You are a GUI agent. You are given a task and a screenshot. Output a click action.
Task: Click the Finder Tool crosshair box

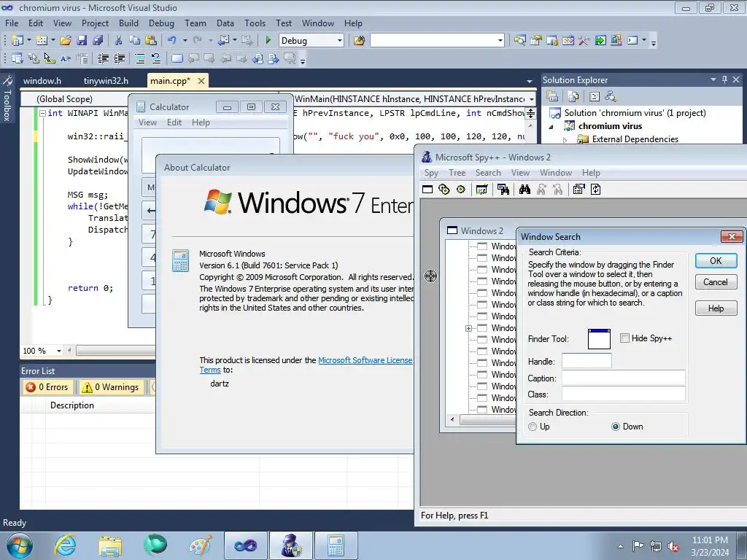click(599, 339)
